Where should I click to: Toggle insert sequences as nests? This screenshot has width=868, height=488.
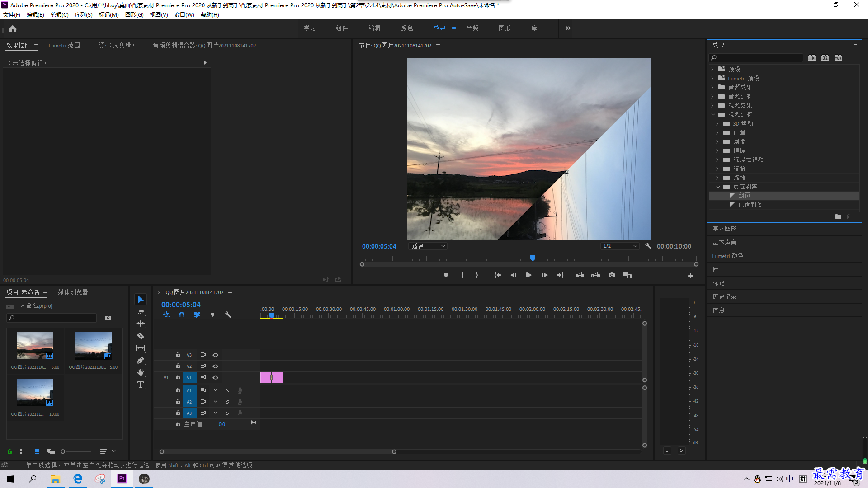pos(166,314)
